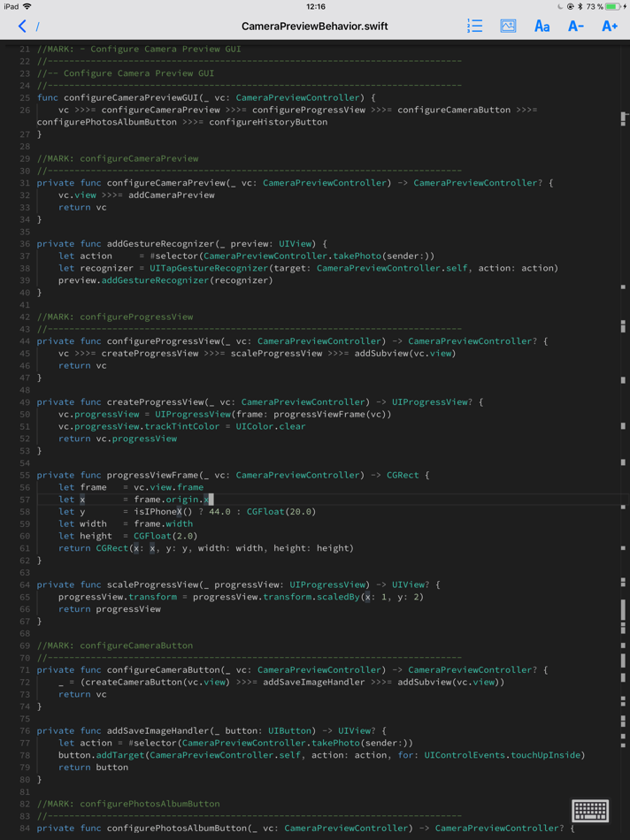The width and height of the screenshot is (630, 840).
Task: Tap the 12:16 clock
Action: click(315, 7)
